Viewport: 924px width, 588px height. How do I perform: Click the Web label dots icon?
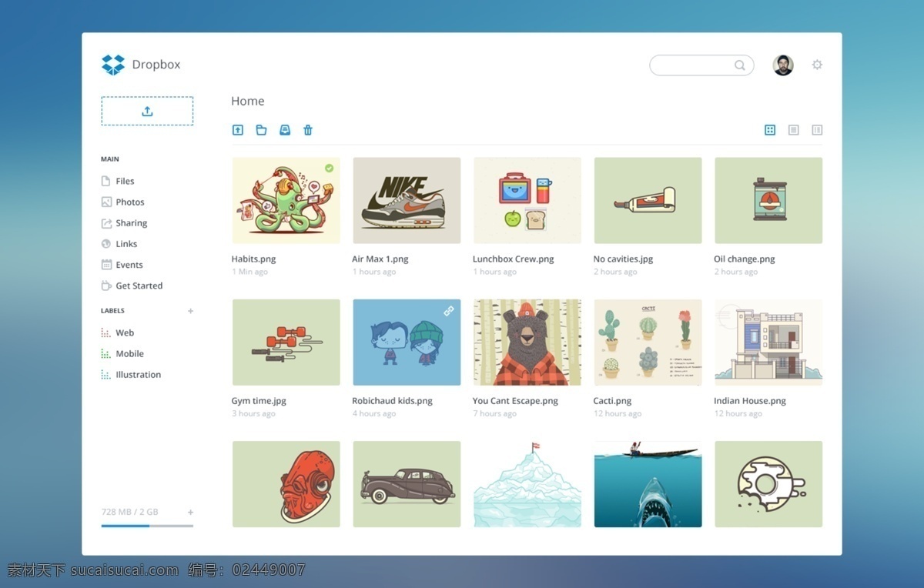(105, 333)
